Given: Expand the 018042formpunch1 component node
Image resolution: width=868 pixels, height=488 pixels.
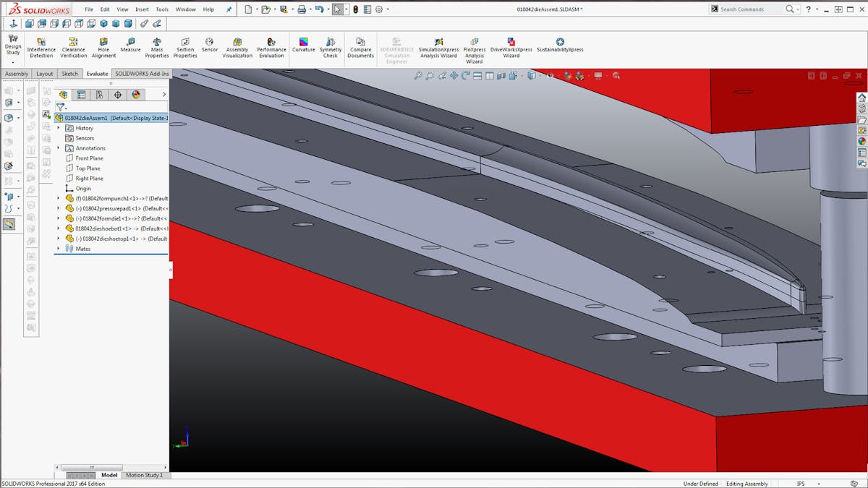Looking at the screenshot, I should pyautogui.click(x=59, y=198).
